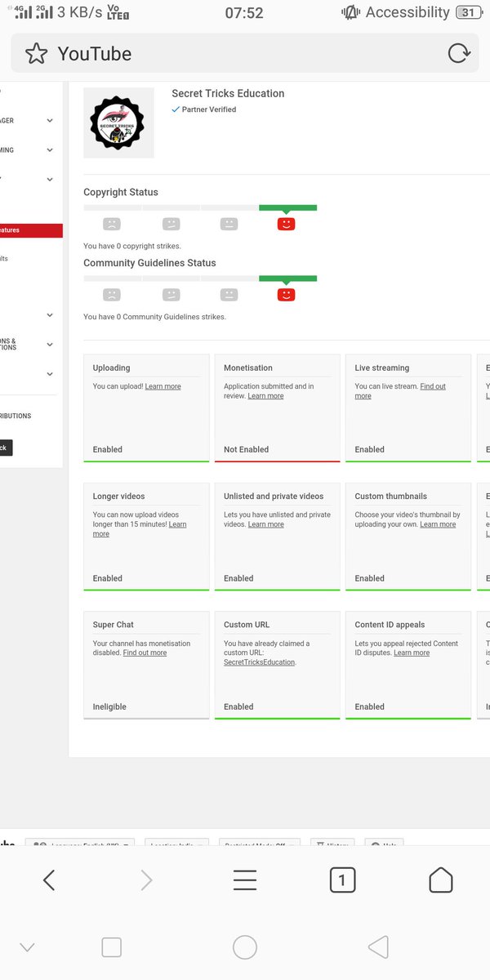Open Learn more link in Uploading card

pos(163,386)
